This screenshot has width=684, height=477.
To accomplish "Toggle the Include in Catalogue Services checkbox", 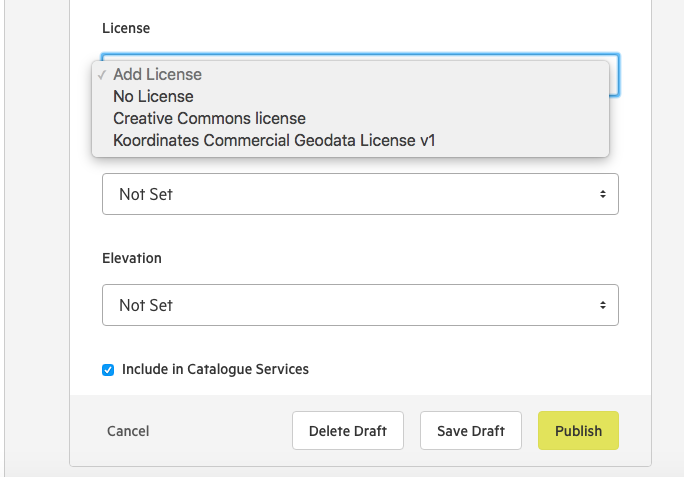I will pyautogui.click(x=108, y=370).
